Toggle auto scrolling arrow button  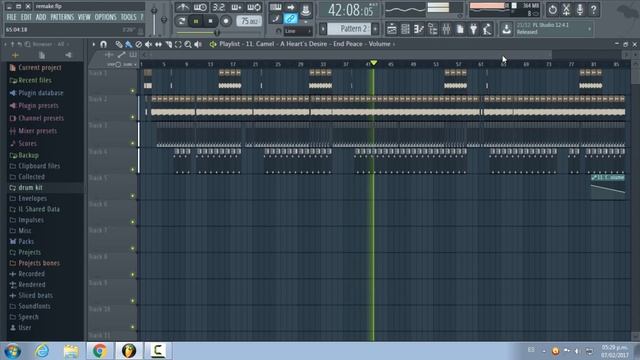[291, 7]
